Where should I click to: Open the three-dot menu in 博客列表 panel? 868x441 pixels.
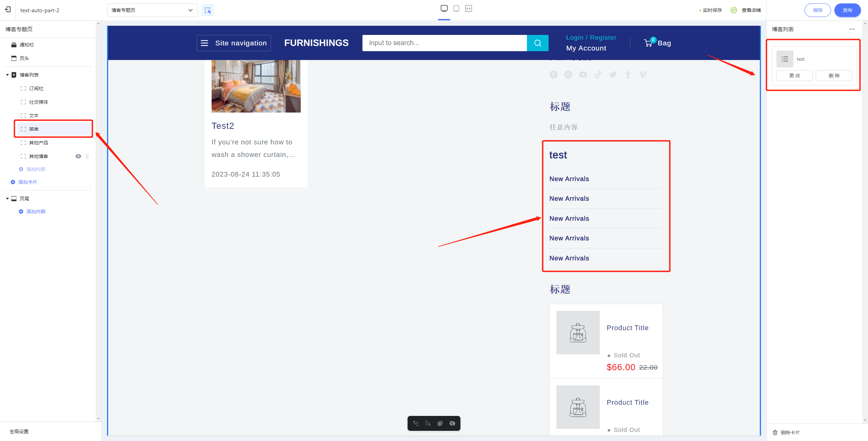(852, 29)
